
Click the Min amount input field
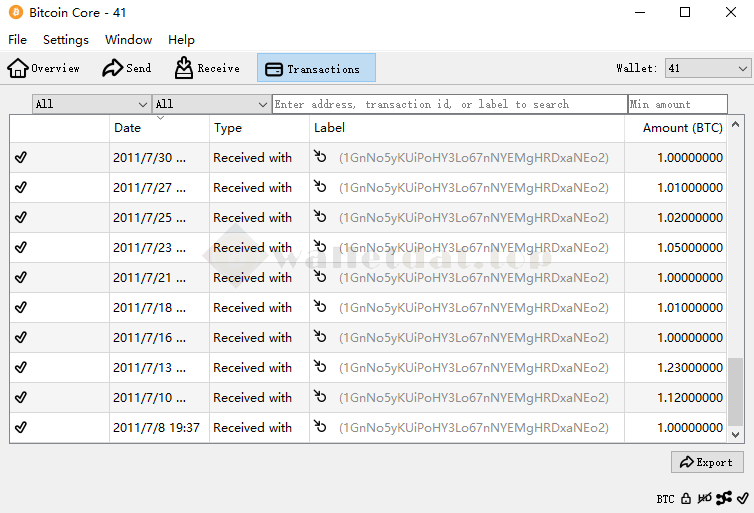[677, 104]
